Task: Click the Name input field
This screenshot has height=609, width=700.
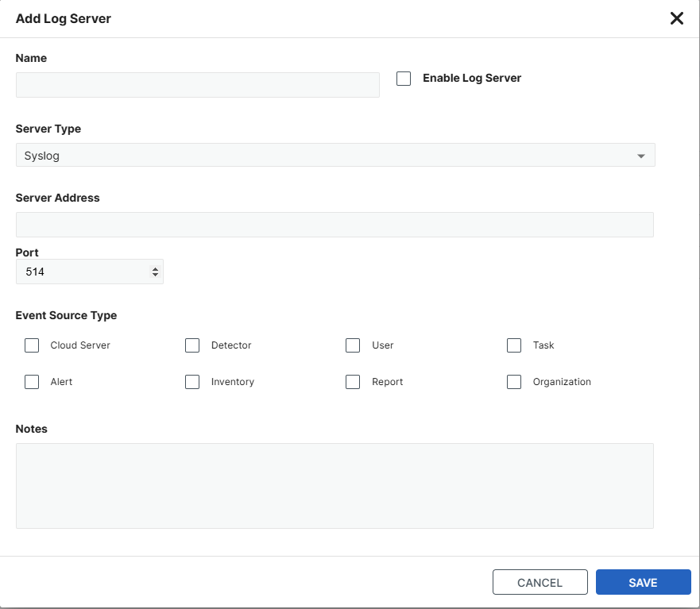Action: click(x=197, y=84)
